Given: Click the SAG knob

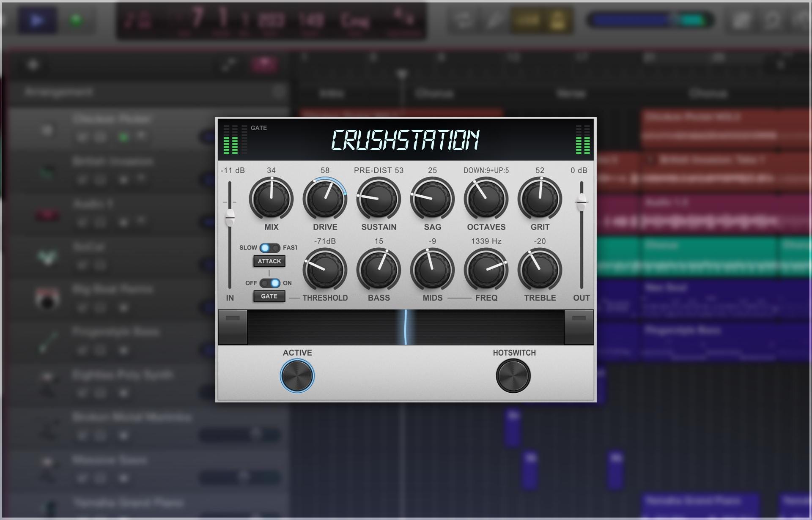Looking at the screenshot, I should coord(432,199).
